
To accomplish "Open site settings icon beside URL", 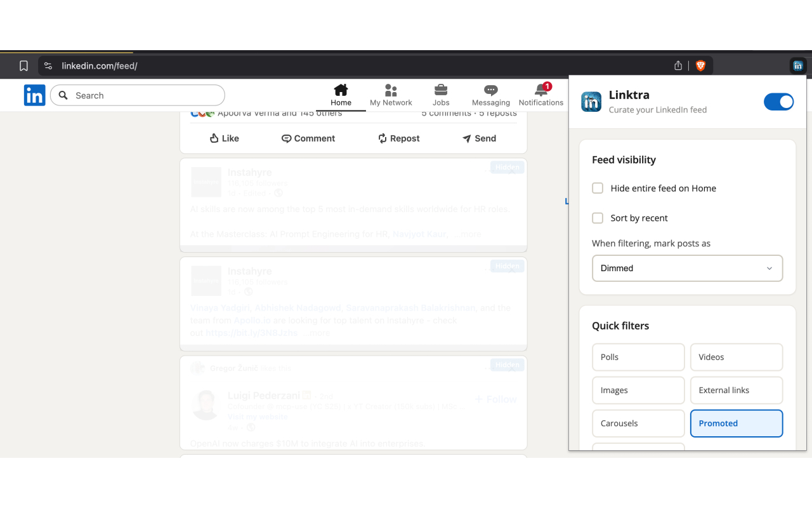I will point(48,65).
